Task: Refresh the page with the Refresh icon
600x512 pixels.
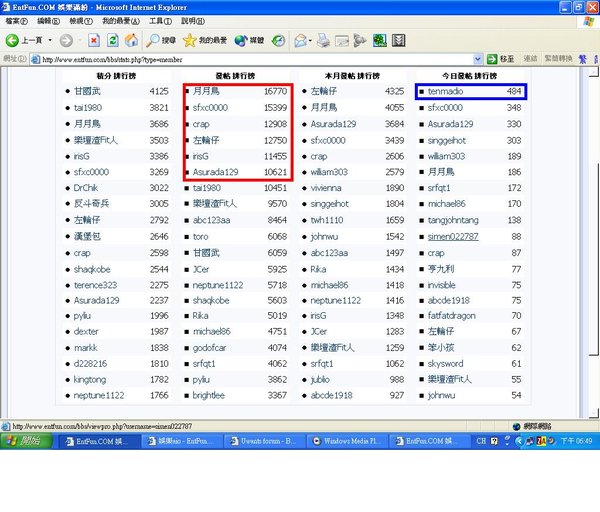Action: (112, 40)
